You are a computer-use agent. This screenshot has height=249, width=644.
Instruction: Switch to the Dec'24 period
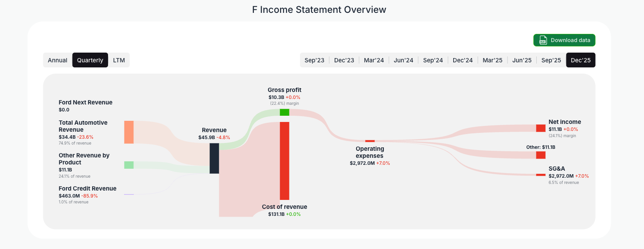[463, 60]
